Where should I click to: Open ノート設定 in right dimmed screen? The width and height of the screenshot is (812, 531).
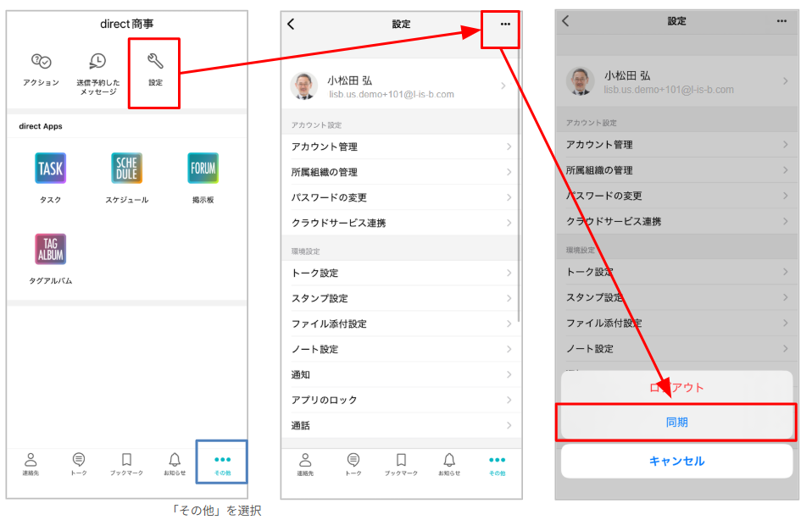tap(677, 348)
